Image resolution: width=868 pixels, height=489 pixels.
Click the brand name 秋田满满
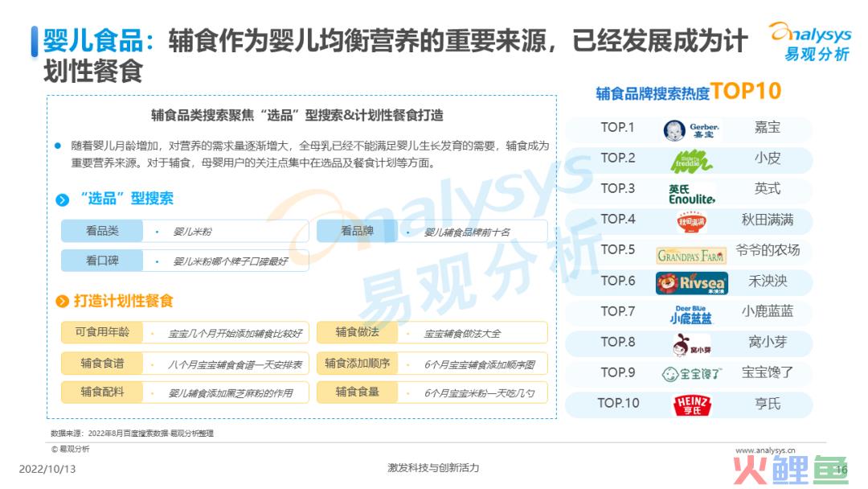pos(768,220)
